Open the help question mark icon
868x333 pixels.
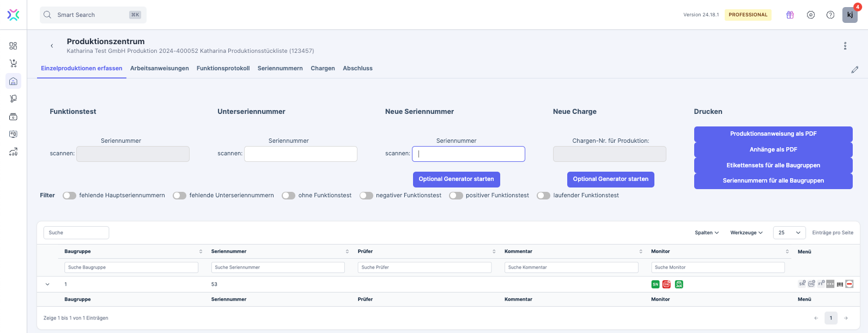830,15
